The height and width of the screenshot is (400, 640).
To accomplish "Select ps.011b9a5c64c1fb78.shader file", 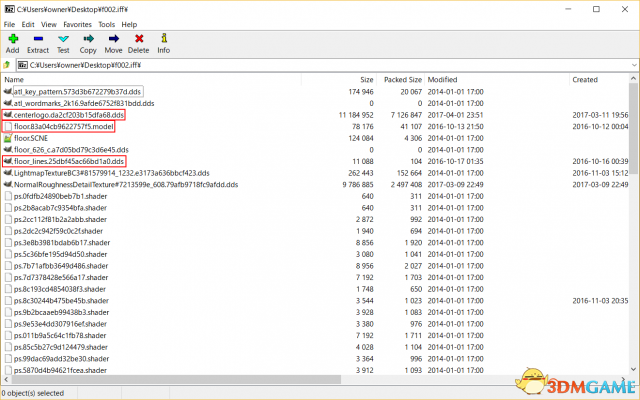I will click(x=60, y=336).
